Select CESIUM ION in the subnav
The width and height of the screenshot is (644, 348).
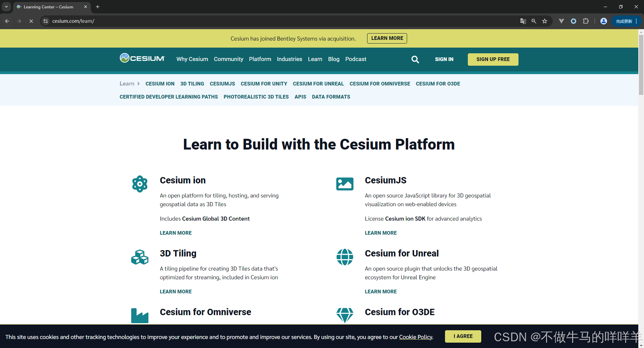160,84
